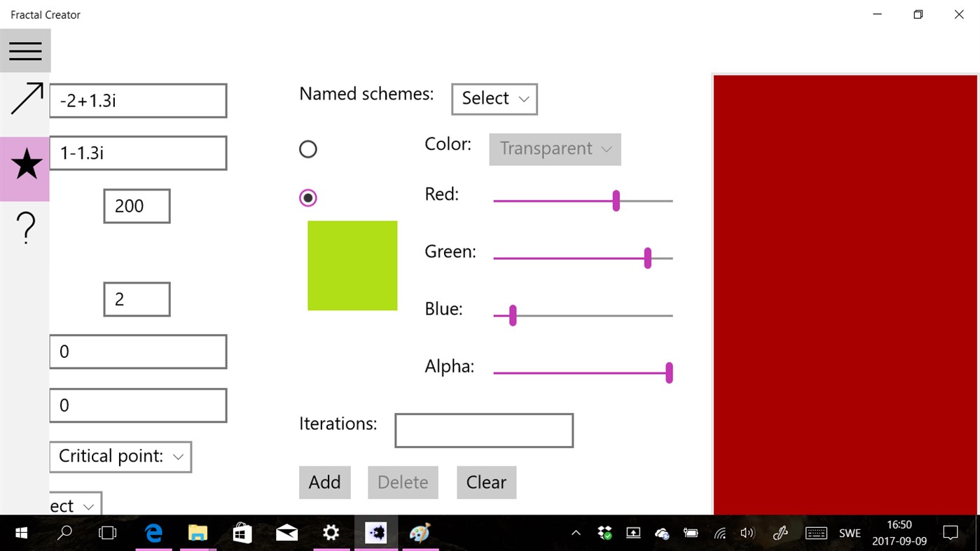Screen dimensions: 980x551
Task: Open the Named schemes Select dropdown
Action: point(494,99)
